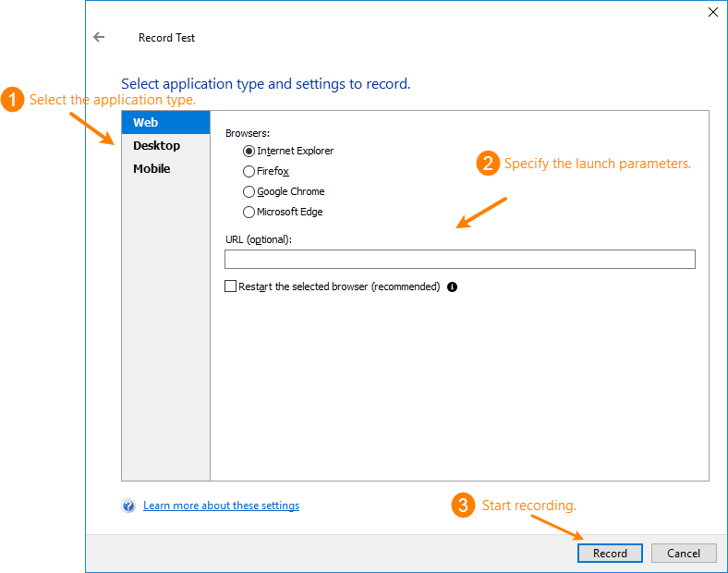Click the blue help question mark icon
Image resolution: width=728 pixels, height=573 pixels.
tap(128, 506)
